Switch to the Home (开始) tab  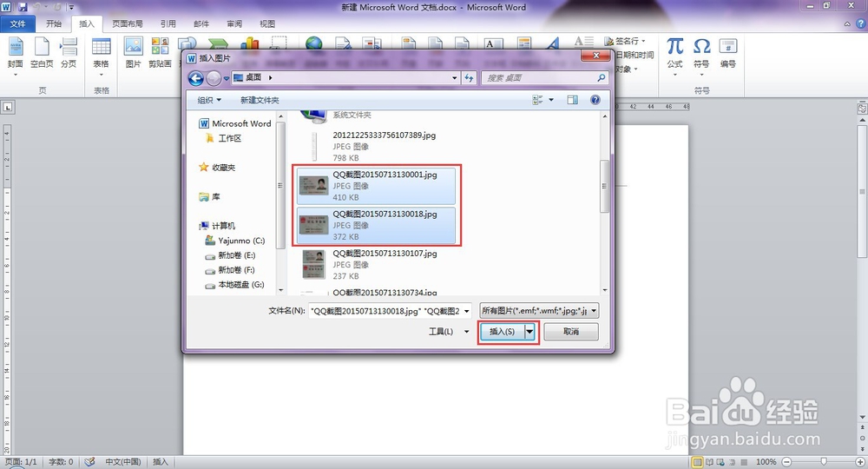(54, 23)
